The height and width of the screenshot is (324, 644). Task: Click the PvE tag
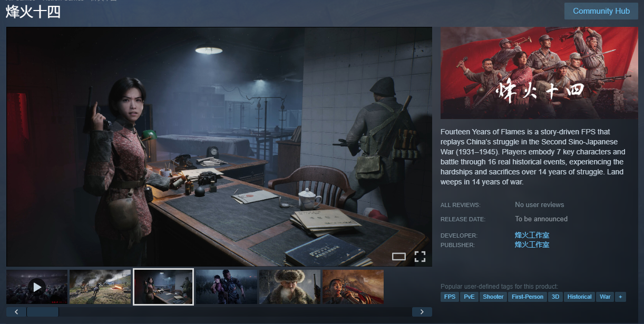[x=469, y=297]
